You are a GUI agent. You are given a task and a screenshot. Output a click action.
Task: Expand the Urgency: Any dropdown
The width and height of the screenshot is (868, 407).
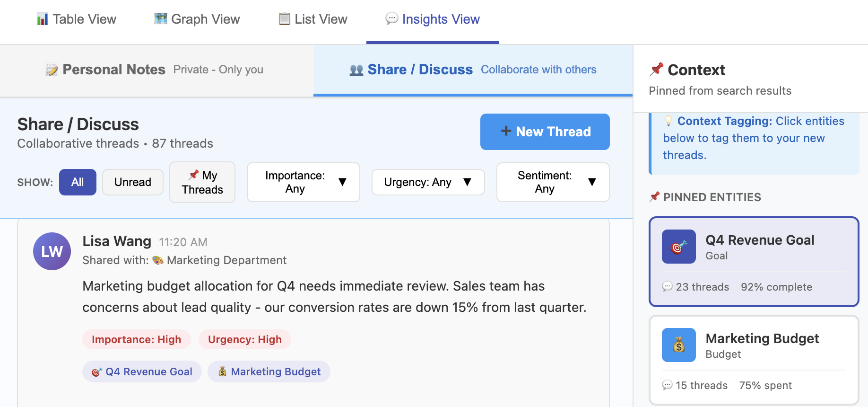pyautogui.click(x=428, y=182)
